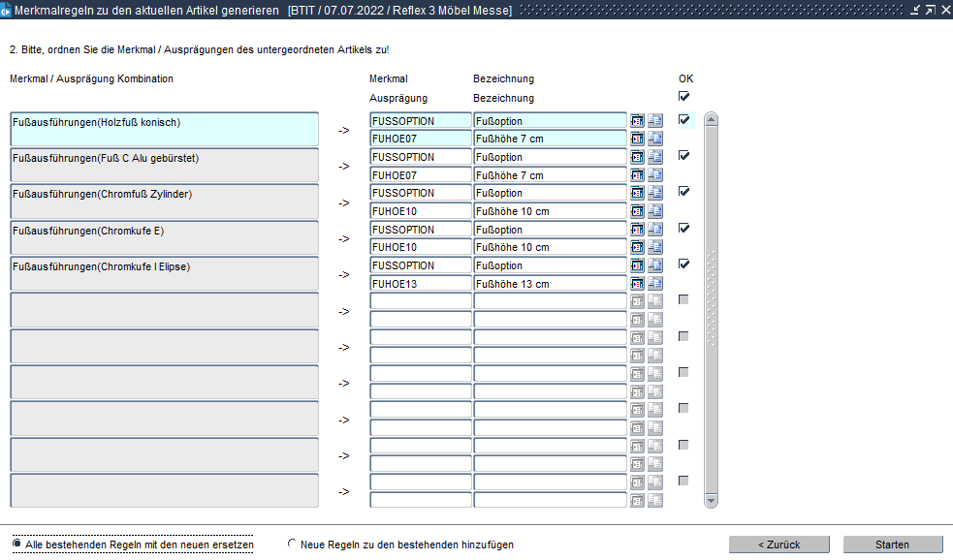Select 'Neue Regeln zu den bestehenden hinzufügen'

point(293,544)
